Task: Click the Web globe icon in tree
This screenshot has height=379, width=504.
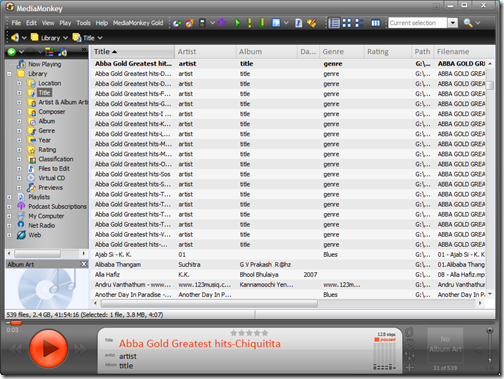Action: pyautogui.click(x=21, y=235)
